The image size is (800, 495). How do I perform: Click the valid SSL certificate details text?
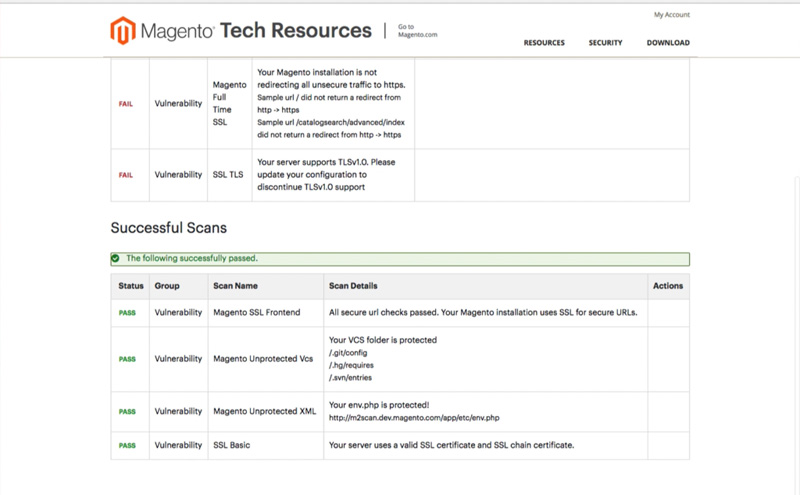(x=452, y=445)
